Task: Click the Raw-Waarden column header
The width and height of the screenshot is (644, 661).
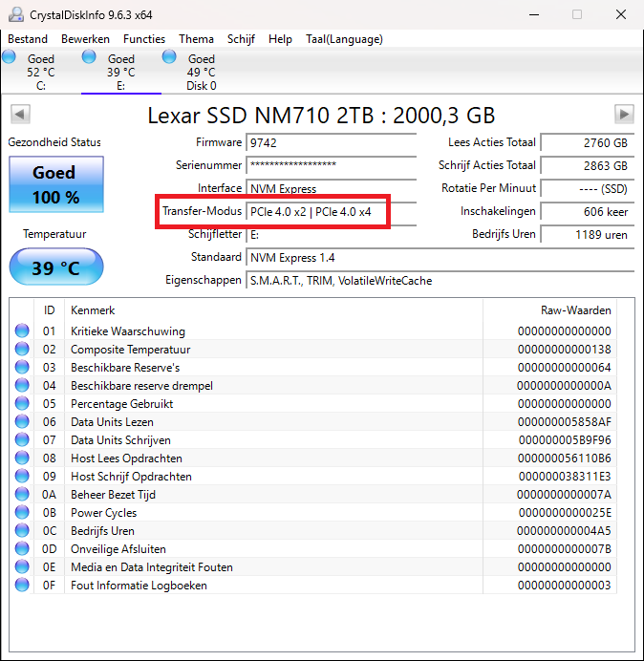Action: coord(550,310)
